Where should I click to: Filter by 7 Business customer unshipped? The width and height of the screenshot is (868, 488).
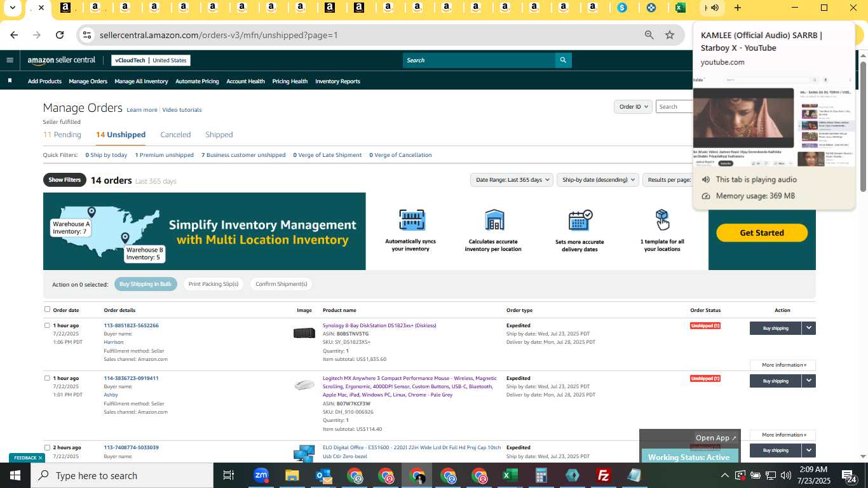pos(243,155)
